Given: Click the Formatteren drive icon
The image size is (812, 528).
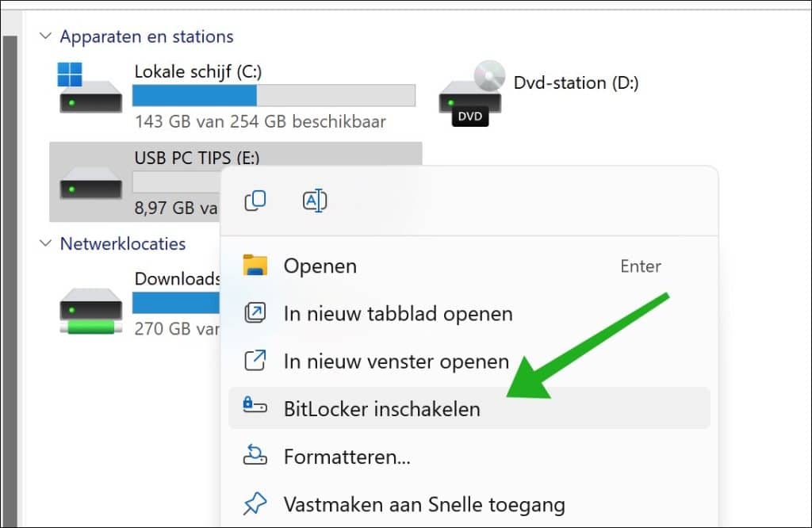Looking at the screenshot, I should point(255,454).
